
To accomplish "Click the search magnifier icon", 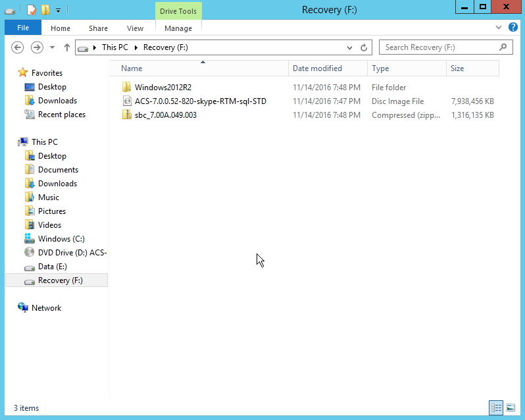I will pyautogui.click(x=503, y=47).
